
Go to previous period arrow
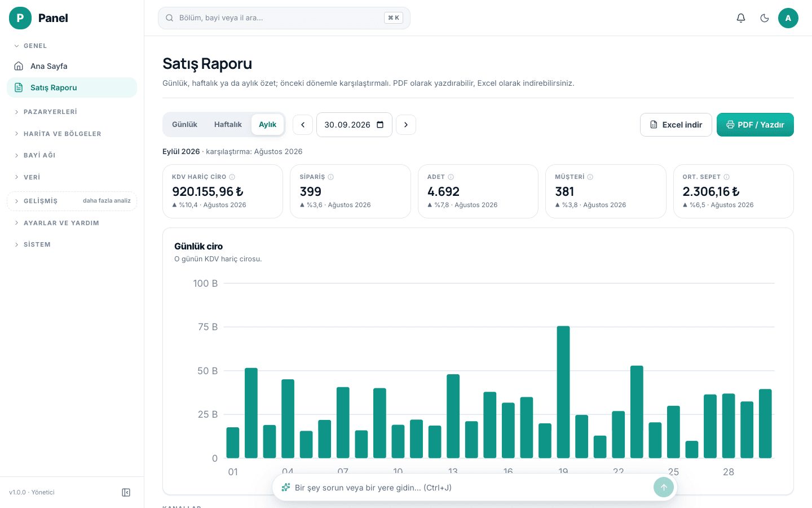[x=303, y=125]
